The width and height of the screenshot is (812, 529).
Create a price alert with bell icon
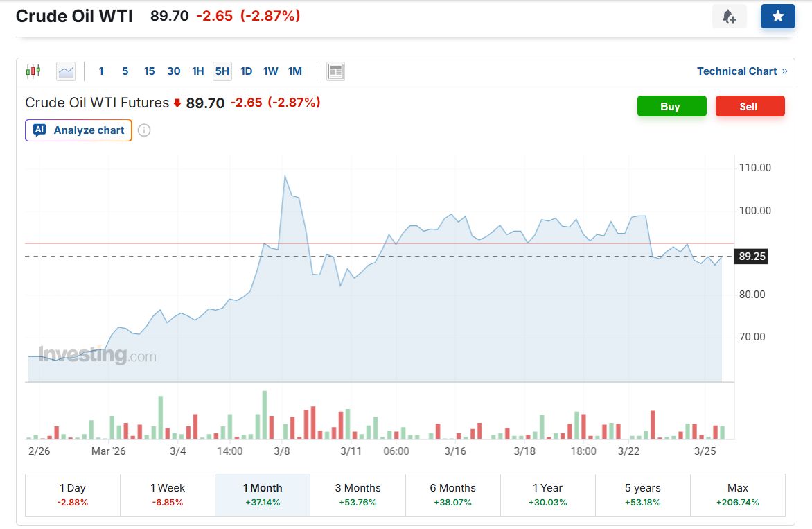(x=729, y=17)
